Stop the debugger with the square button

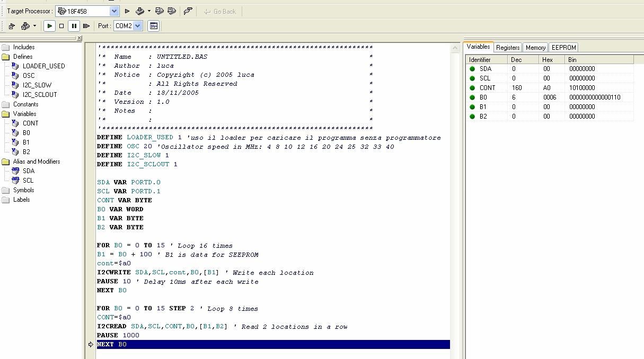click(61, 26)
